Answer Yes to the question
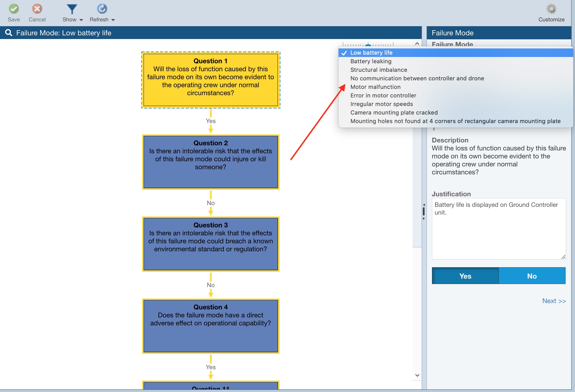This screenshot has width=575, height=392. [465, 276]
